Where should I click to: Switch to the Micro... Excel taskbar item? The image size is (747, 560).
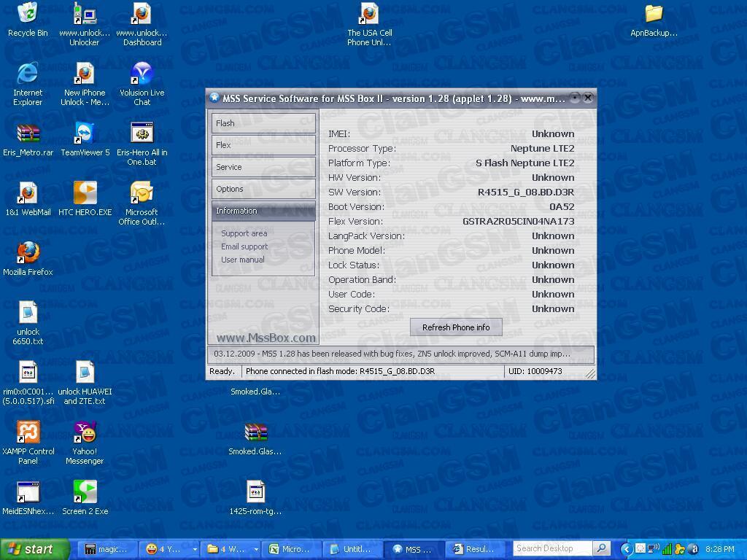(x=290, y=549)
